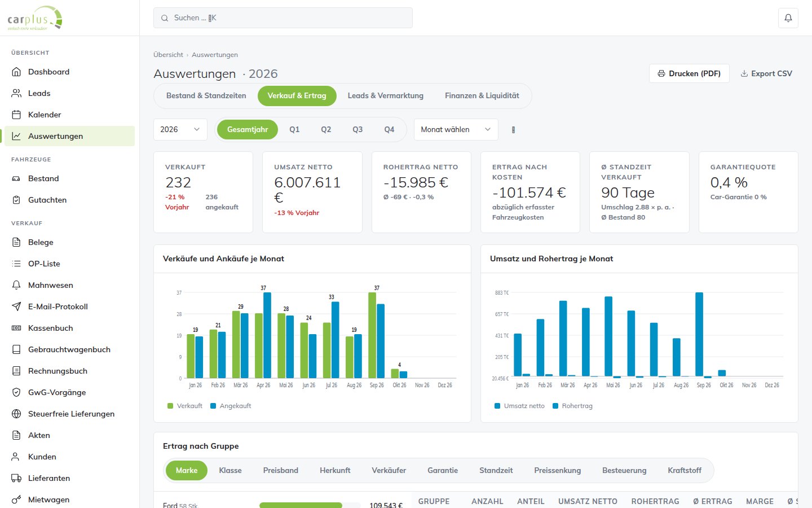Select the Kraftstoff group tab

click(685, 470)
